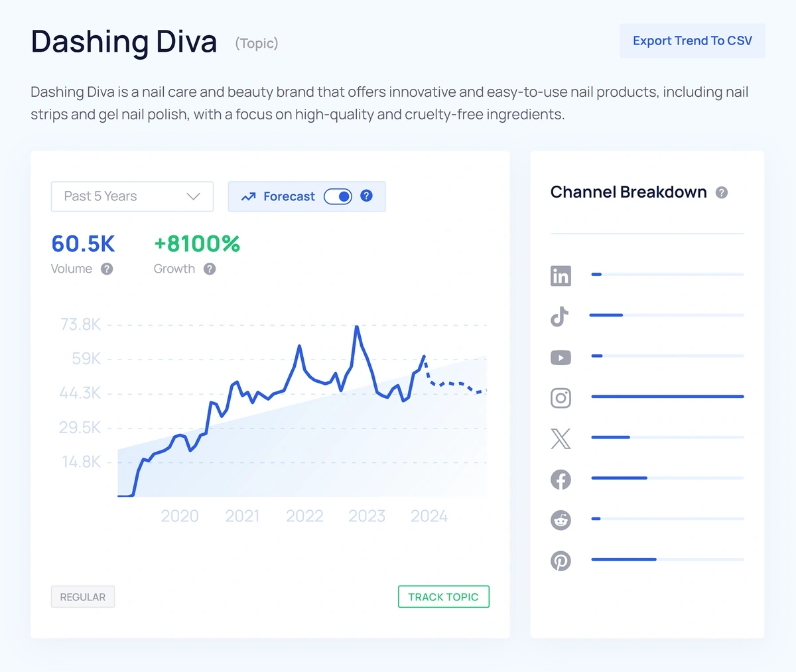Click the 60.5K volume value

click(x=83, y=243)
